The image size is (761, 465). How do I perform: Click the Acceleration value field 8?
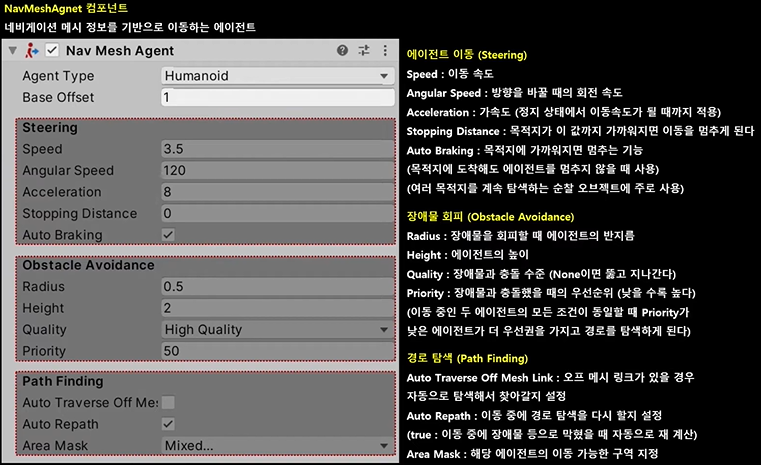tap(277, 192)
